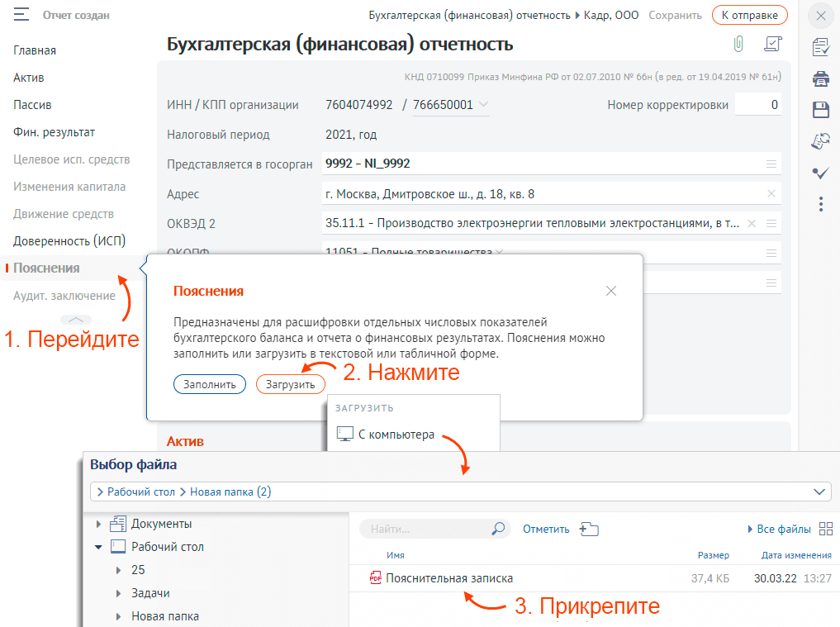Click Отметить in file dialog

[546, 529]
